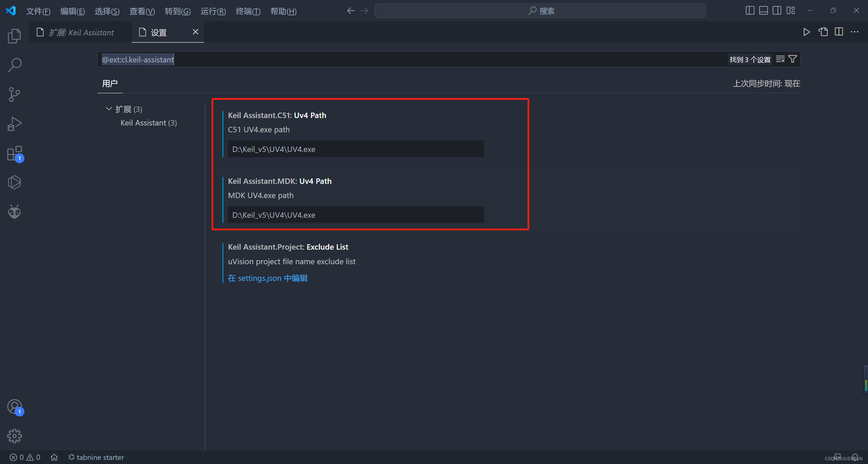Switch to 扩展 Keil Assistant tab
Viewport: 868px width, 464px height.
80,32
